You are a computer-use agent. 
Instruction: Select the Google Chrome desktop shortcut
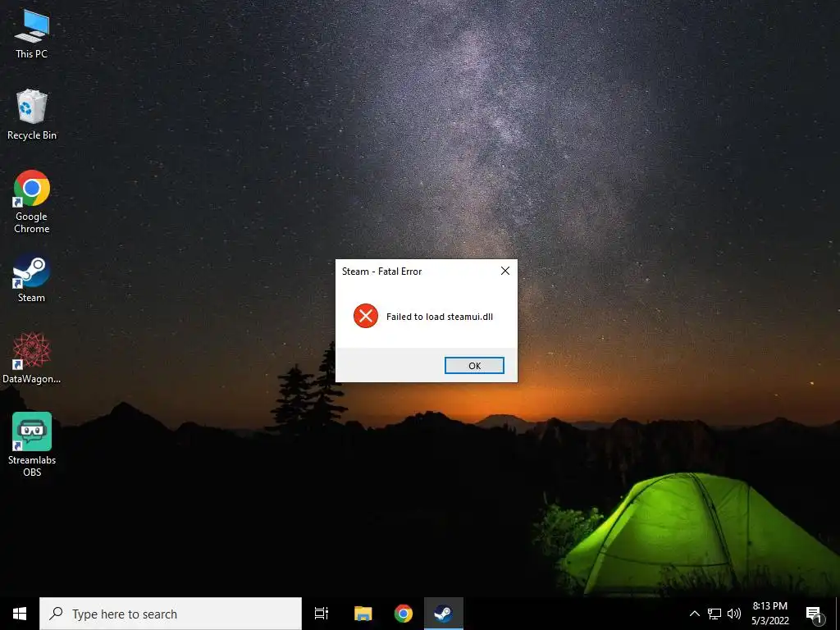tap(32, 202)
